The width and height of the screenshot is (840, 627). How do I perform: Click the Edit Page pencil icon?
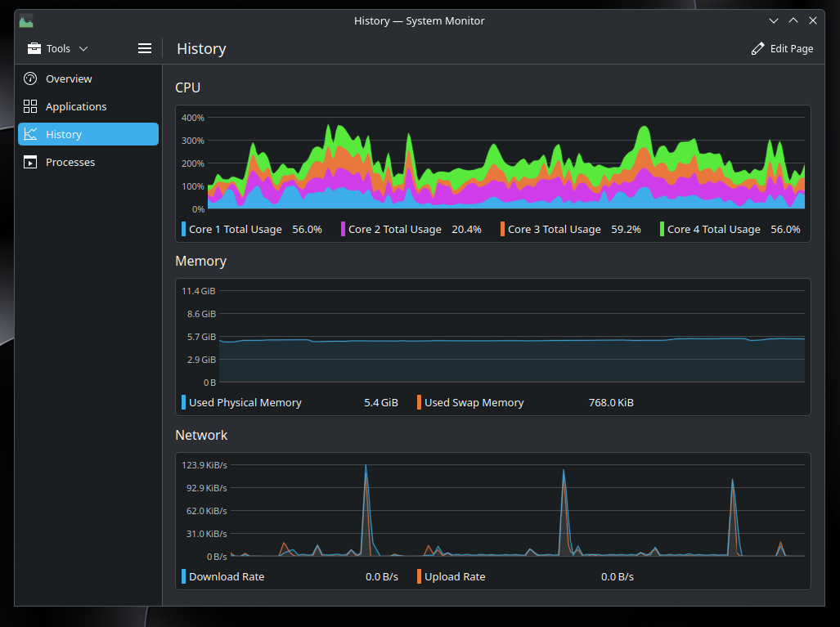click(x=757, y=49)
